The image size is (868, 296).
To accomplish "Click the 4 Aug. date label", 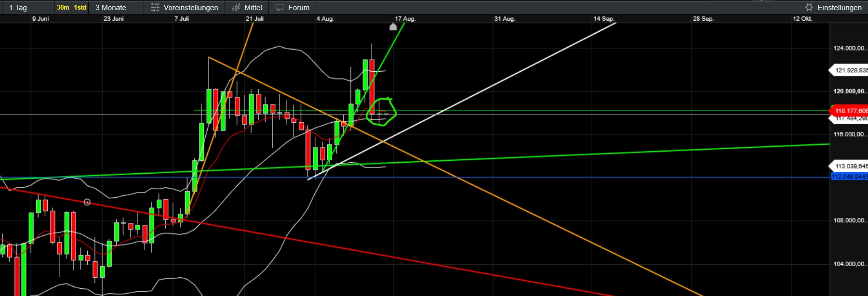I will pos(325,19).
